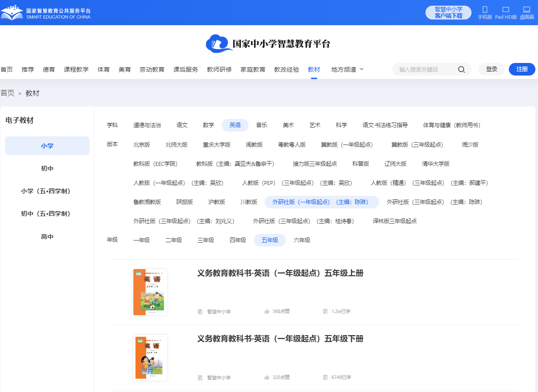The height and width of the screenshot is (392, 538).
Task: Click the 登录 button
Action: [492, 69]
